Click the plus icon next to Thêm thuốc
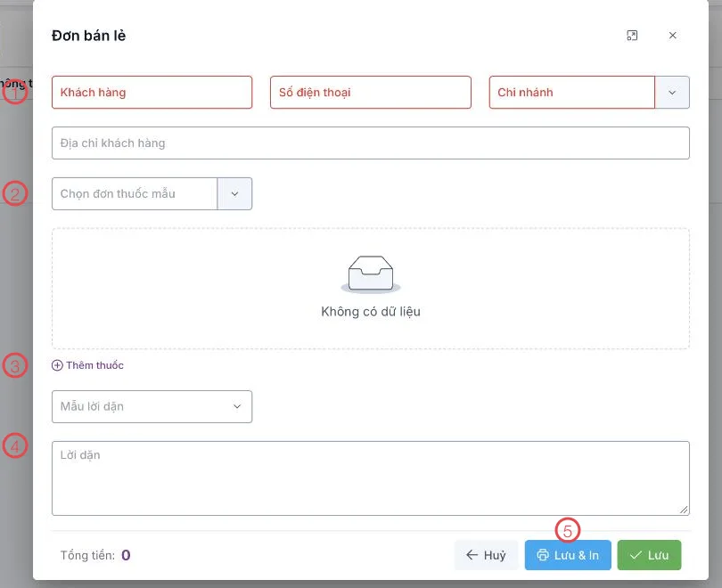Image resolution: width=722 pixels, height=588 pixels. pyautogui.click(x=57, y=365)
